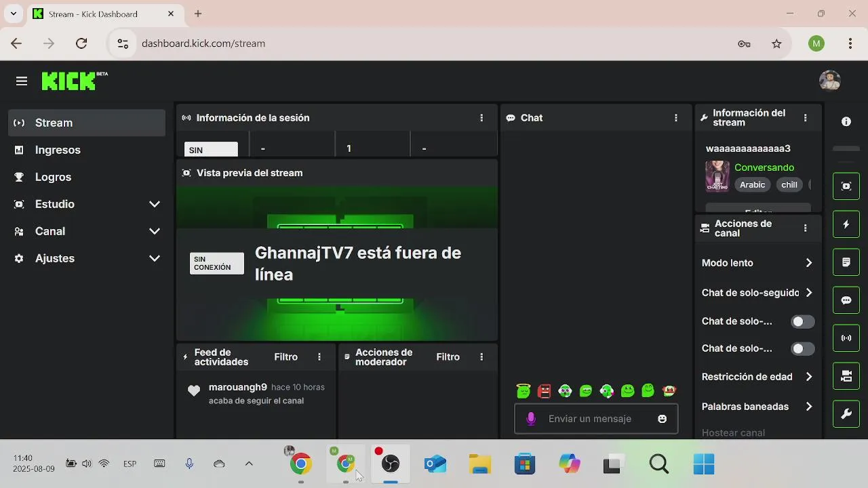Click the document icon on right rail
Image resolution: width=868 pixels, height=488 pixels.
click(x=846, y=262)
